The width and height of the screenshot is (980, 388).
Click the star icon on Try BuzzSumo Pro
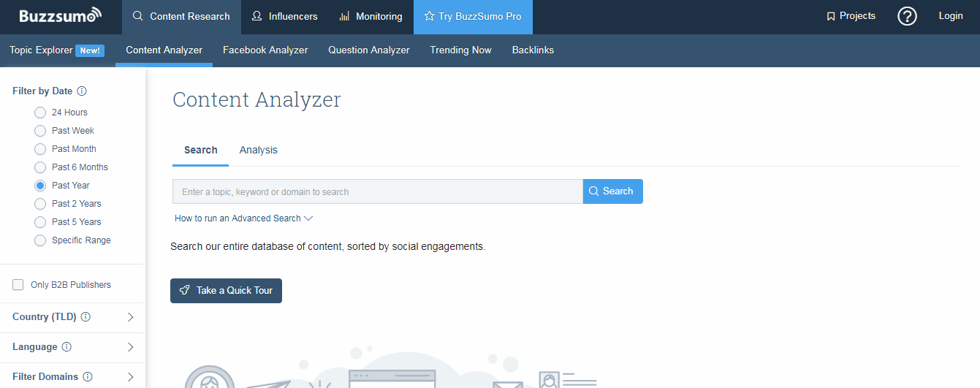429,16
